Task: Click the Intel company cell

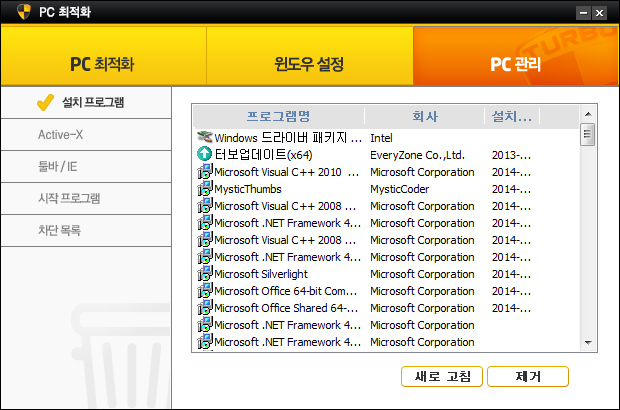Action: point(381,138)
